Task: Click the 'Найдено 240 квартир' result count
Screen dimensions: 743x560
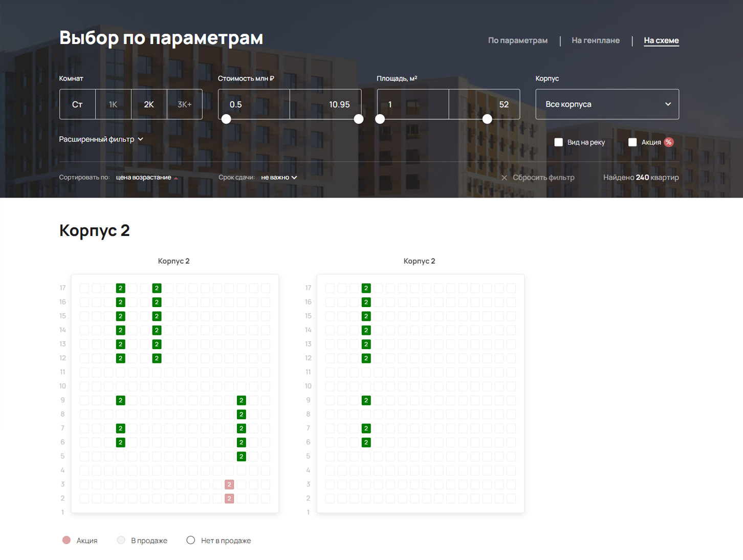Action: 641,178
